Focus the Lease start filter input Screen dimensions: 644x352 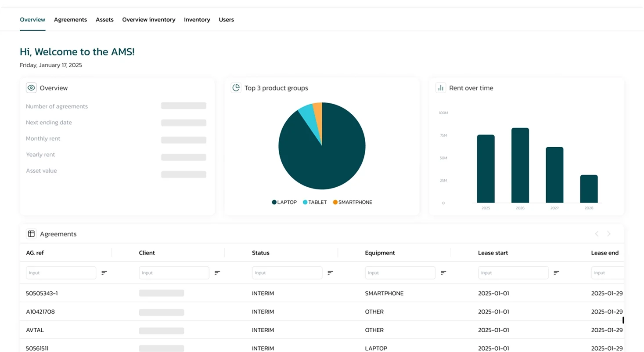(x=513, y=273)
